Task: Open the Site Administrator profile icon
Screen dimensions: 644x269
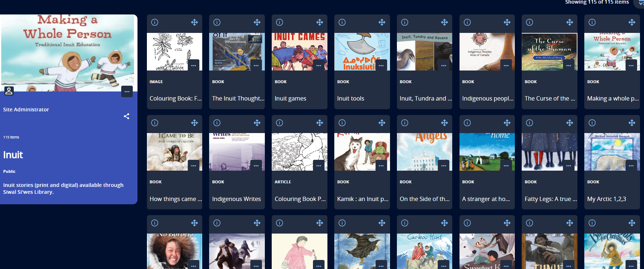Action: pyautogui.click(x=9, y=91)
